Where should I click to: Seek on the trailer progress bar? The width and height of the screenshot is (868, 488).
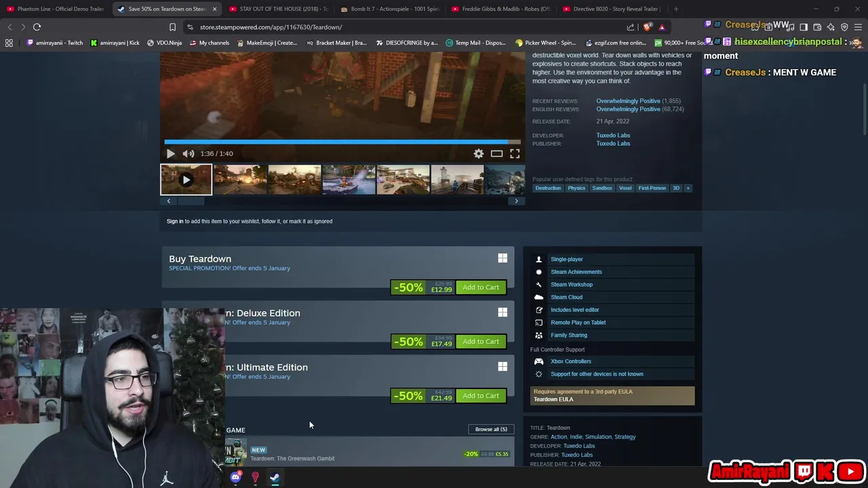click(x=342, y=142)
